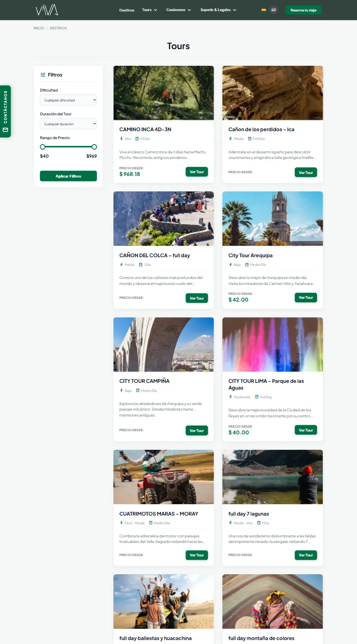Click CAÑON DEL COLCA – full day title
This screenshot has height=644, width=357.
155,256
